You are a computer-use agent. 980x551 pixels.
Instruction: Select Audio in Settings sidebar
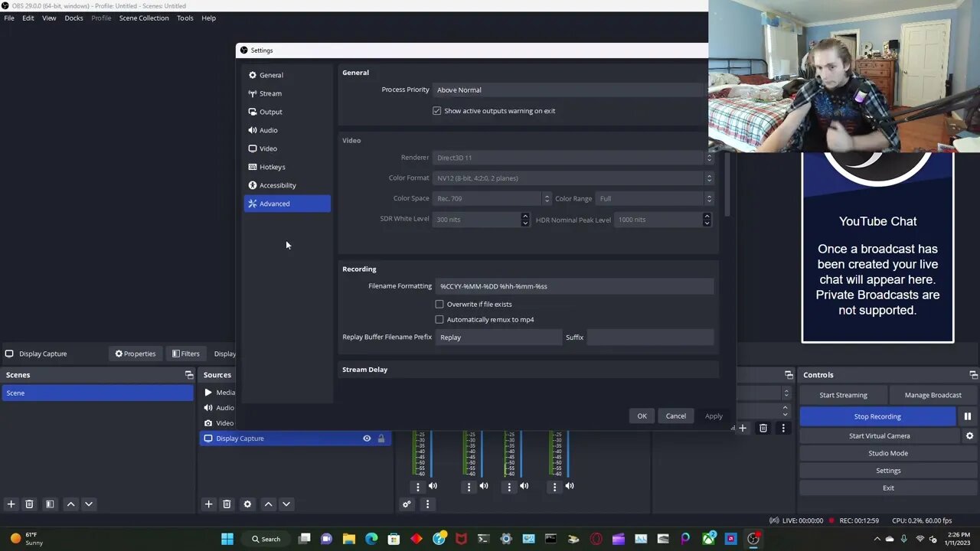pyautogui.click(x=287, y=130)
